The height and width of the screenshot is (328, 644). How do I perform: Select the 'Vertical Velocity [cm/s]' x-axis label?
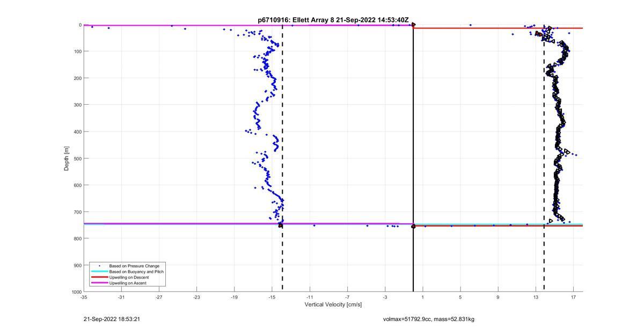[333, 304]
